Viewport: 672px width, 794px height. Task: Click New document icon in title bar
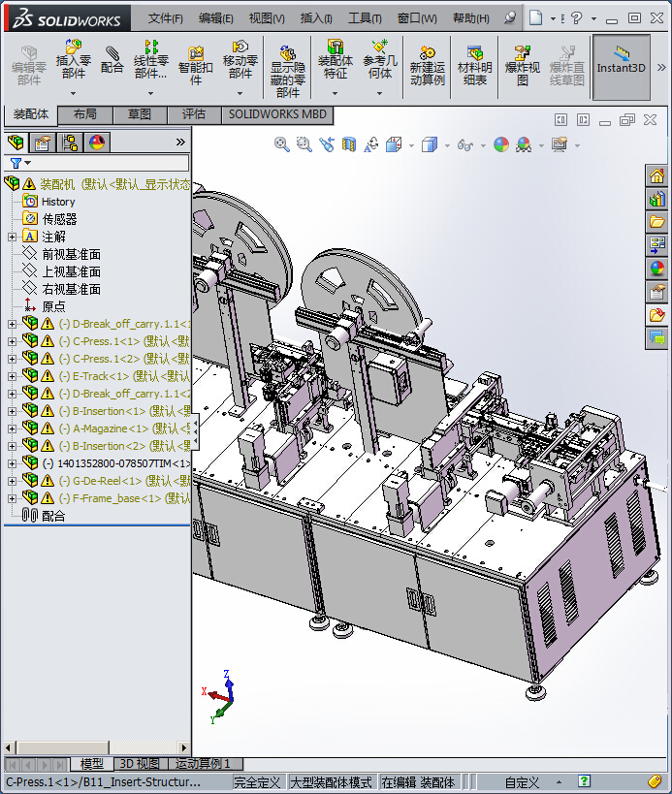pyautogui.click(x=535, y=18)
